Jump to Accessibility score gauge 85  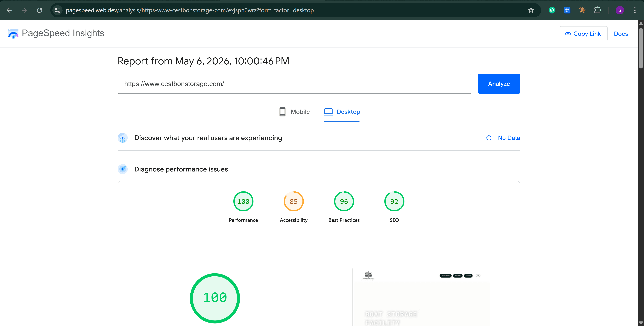294,201
